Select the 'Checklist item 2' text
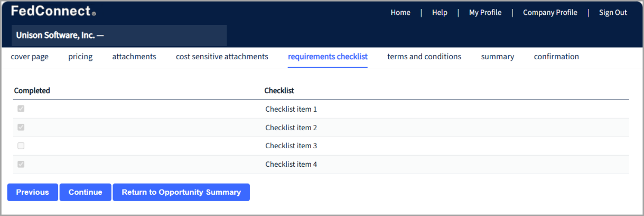644x216 pixels. 291,128
